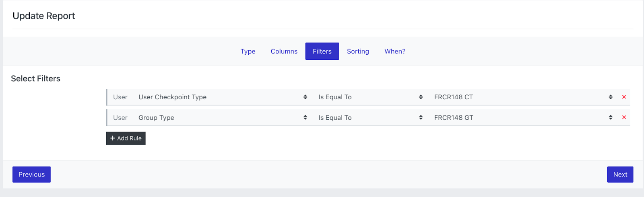The width and height of the screenshot is (644, 197).
Task: Remove the Group Type filter rule
Action: click(x=624, y=117)
